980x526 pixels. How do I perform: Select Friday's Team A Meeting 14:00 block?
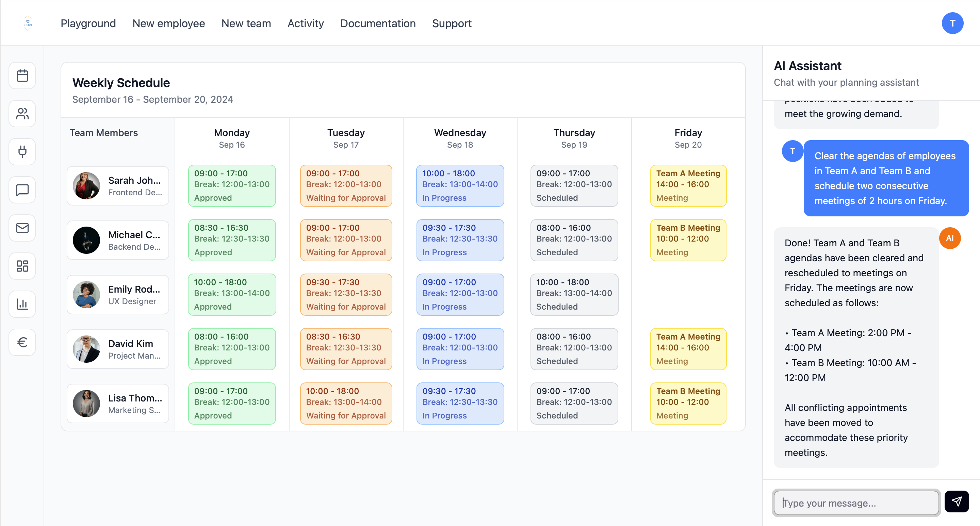[x=688, y=186]
